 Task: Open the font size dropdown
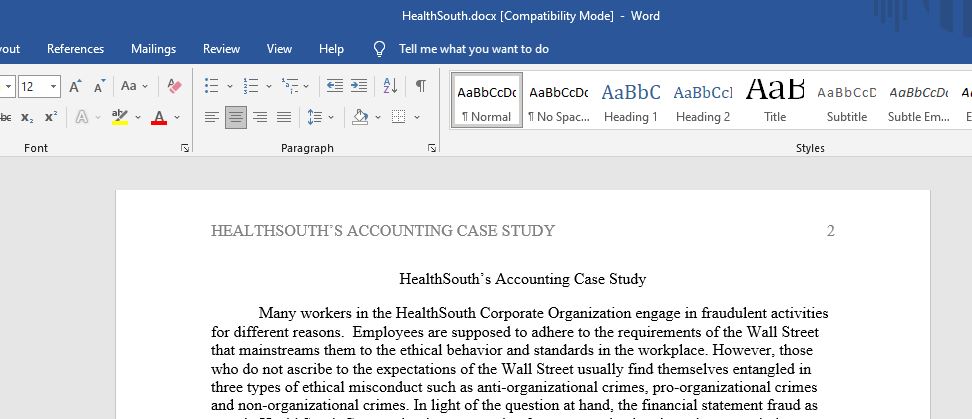53,86
